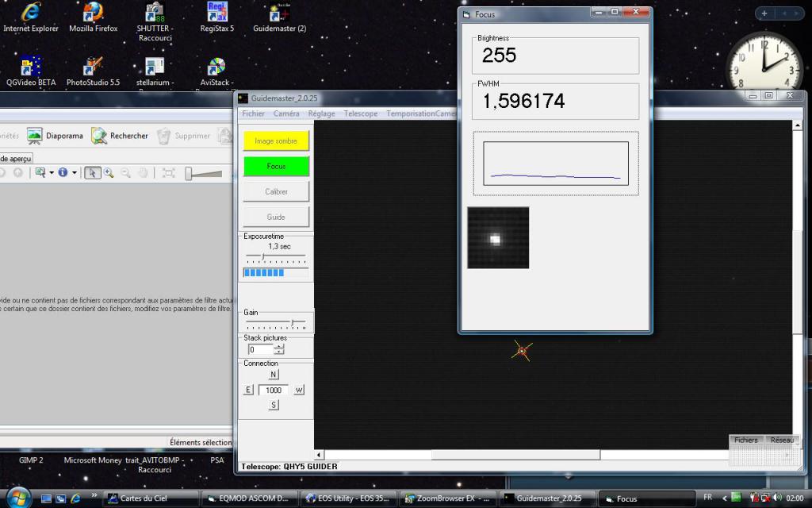Click the vertical scrollbar up arrow
812x508 pixels.
[x=798, y=125]
